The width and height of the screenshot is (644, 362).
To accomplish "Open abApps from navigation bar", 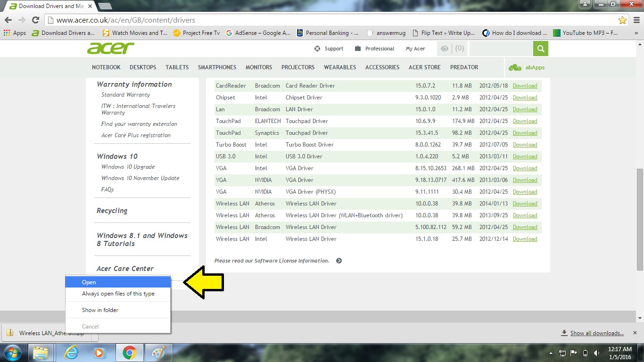I will pos(527,67).
